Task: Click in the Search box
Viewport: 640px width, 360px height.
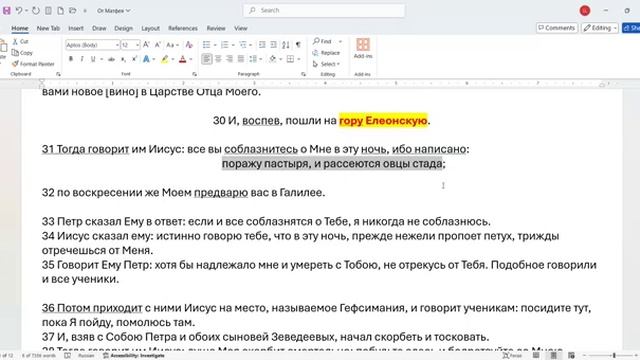Action: [324, 11]
